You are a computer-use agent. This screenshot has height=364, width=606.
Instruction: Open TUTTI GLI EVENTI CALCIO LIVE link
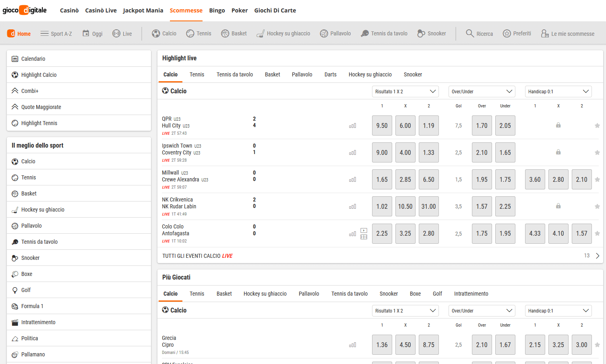coord(197,256)
